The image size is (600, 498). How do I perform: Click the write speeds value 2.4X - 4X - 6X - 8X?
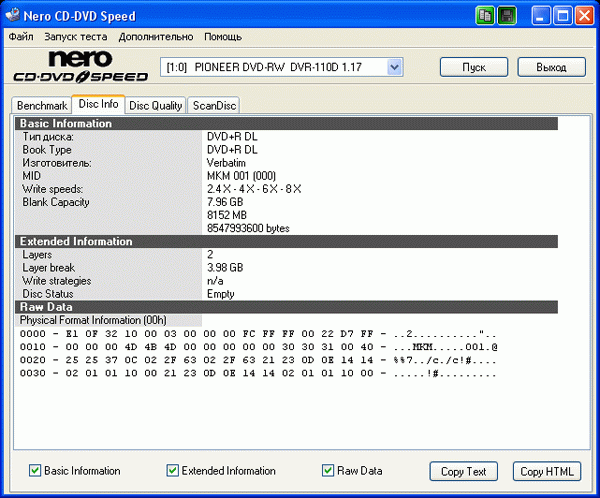click(x=254, y=189)
